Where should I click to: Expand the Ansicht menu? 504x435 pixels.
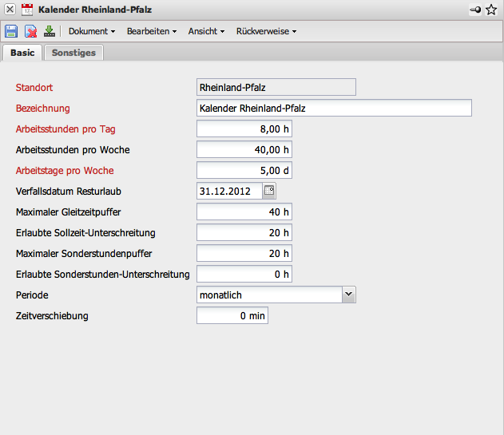coord(206,31)
